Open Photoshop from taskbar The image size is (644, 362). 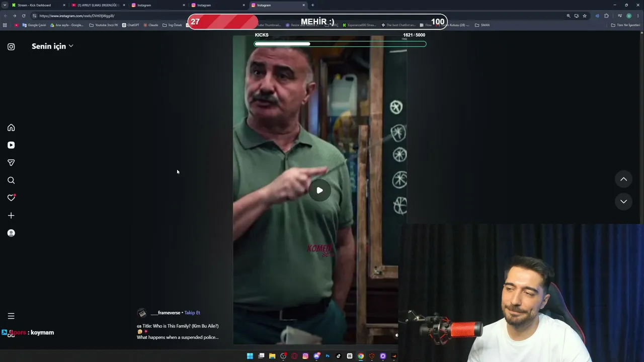point(328,356)
